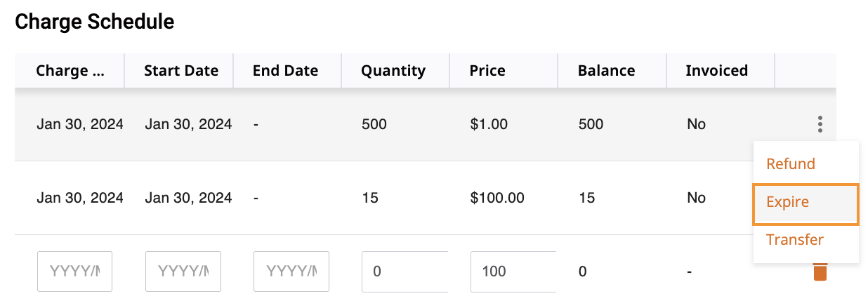Image resolution: width=868 pixels, height=303 pixels.
Task: Click the Charge date input in new row
Action: [74, 271]
